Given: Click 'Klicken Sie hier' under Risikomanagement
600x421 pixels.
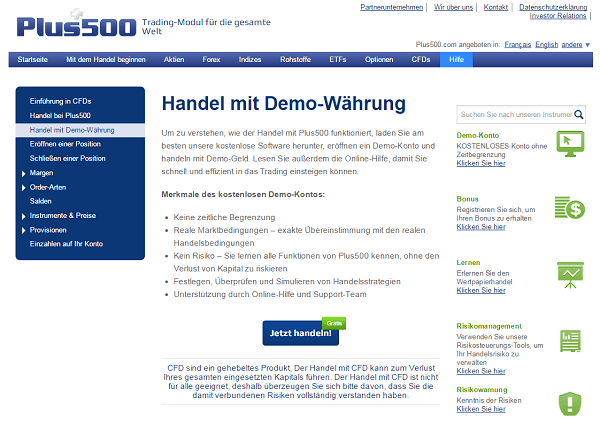Looking at the screenshot, I should [481, 371].
